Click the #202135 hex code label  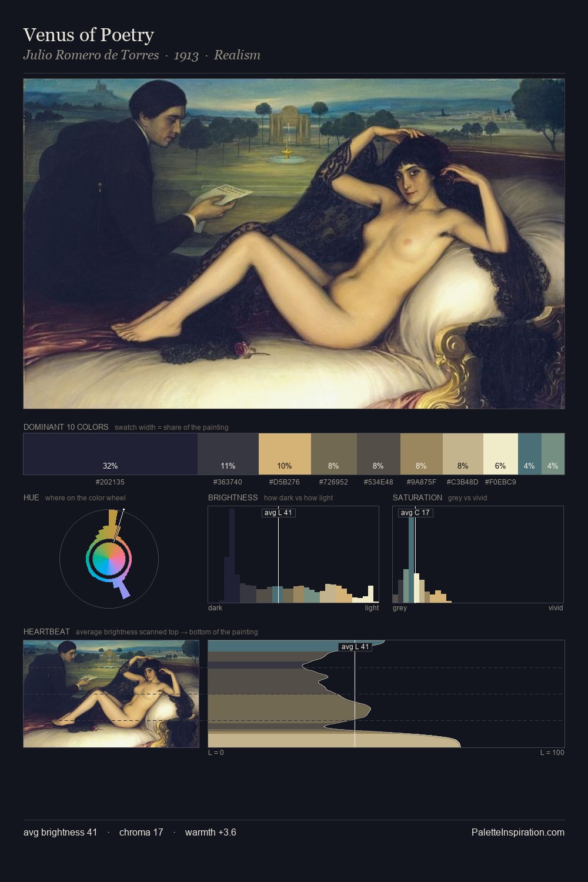[110, 482]
